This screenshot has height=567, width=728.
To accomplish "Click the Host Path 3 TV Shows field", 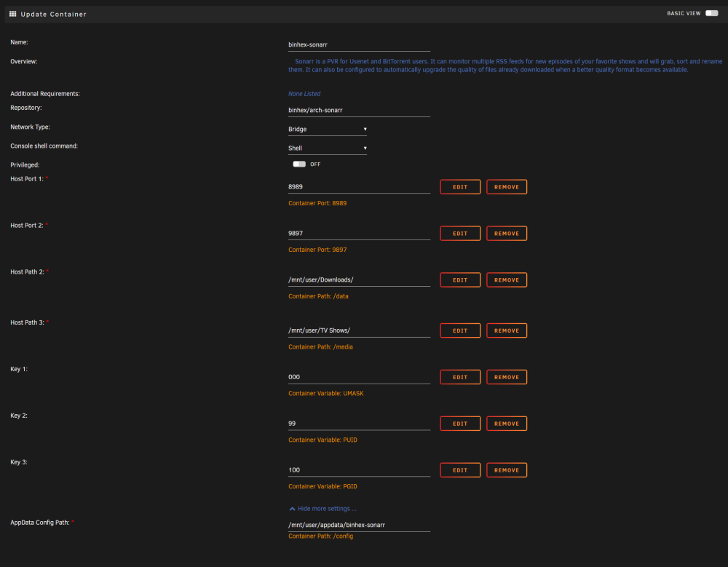I will (359, 330).
